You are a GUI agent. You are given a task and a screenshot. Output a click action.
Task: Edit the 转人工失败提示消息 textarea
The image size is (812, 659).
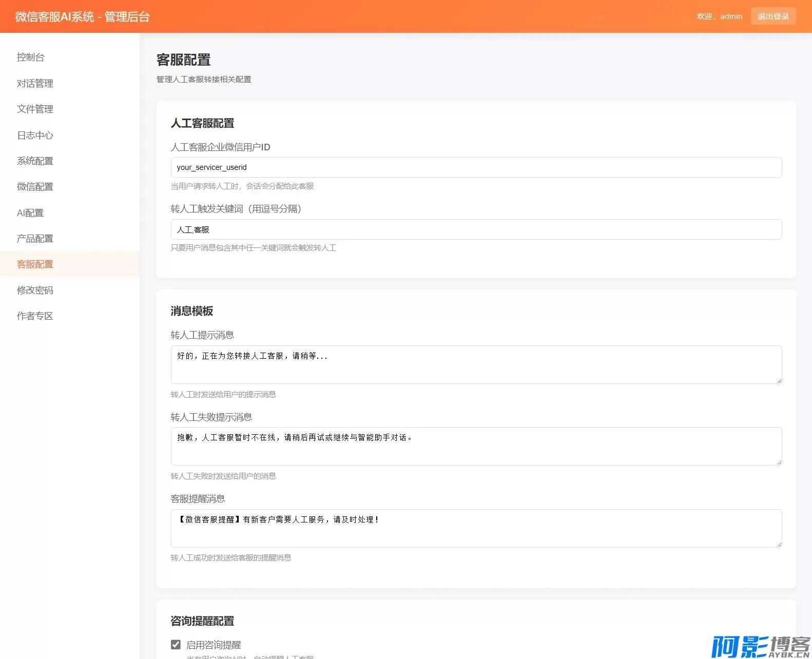tap(476, 446)
